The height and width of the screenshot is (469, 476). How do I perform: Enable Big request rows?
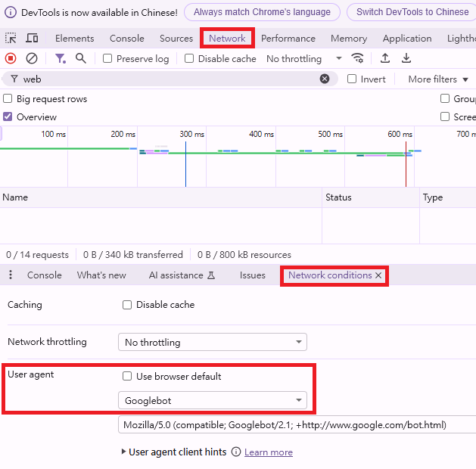pos(8,98)
